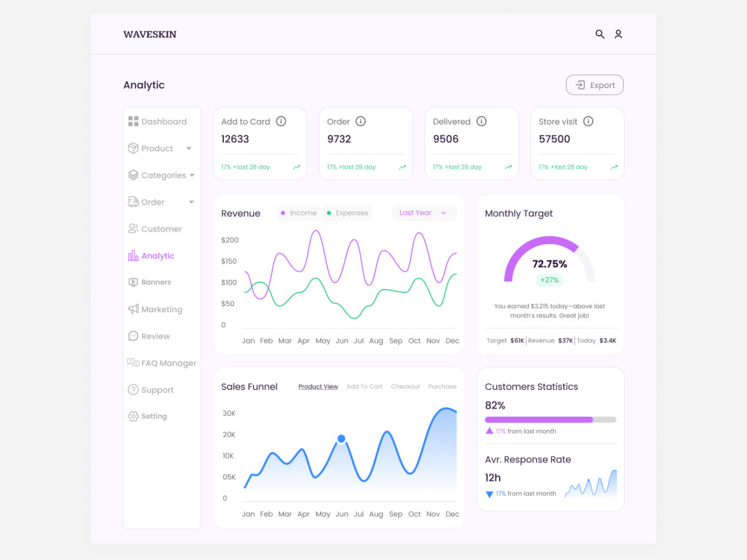This screenshot has width=747, height=560.
Task: Click blue down triangle under 12h
Action: [x=489, y=494]
